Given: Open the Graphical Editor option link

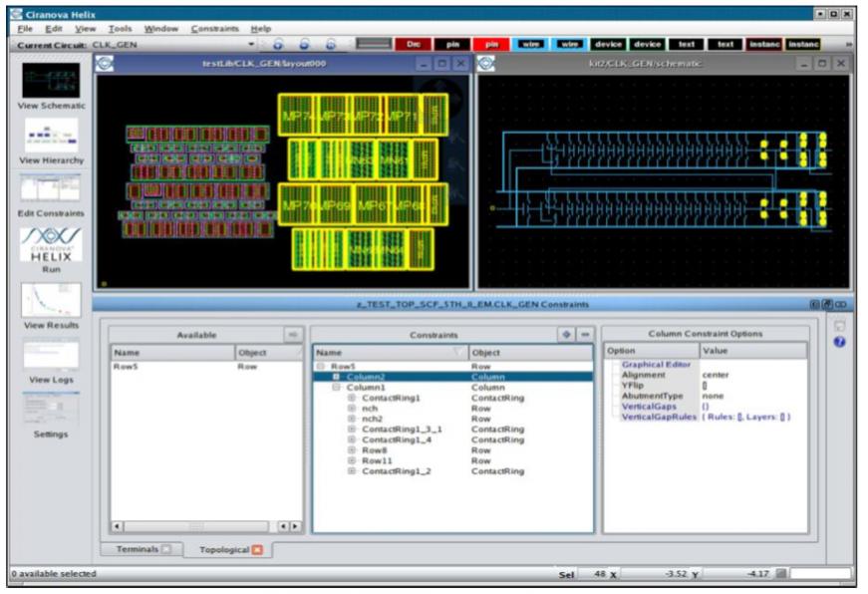Looking at the screenshot, I should point(656,364).
